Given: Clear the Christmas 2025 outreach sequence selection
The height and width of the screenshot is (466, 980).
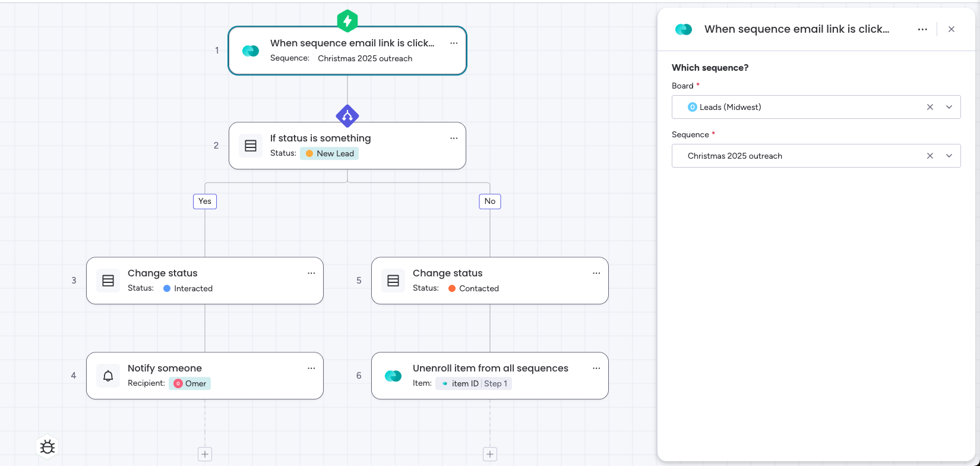Looking at the screenshot, I should 930,156.
